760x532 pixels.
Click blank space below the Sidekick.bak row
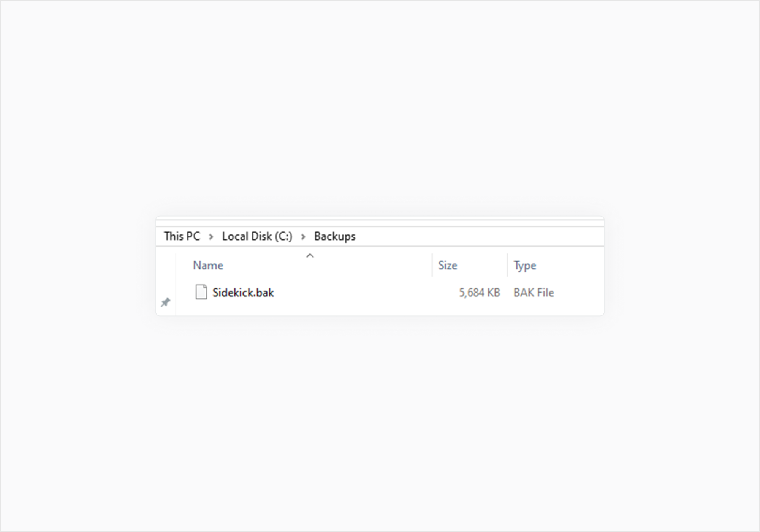click(342, 309)
